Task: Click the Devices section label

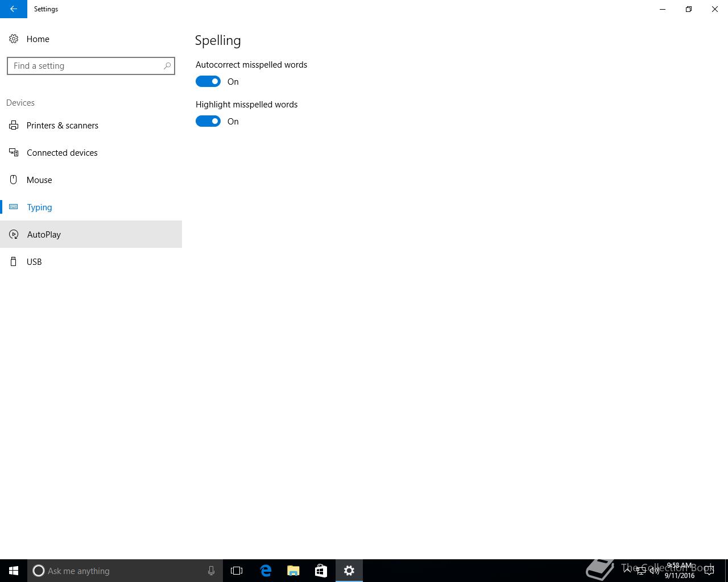Action: pos(20,103)
